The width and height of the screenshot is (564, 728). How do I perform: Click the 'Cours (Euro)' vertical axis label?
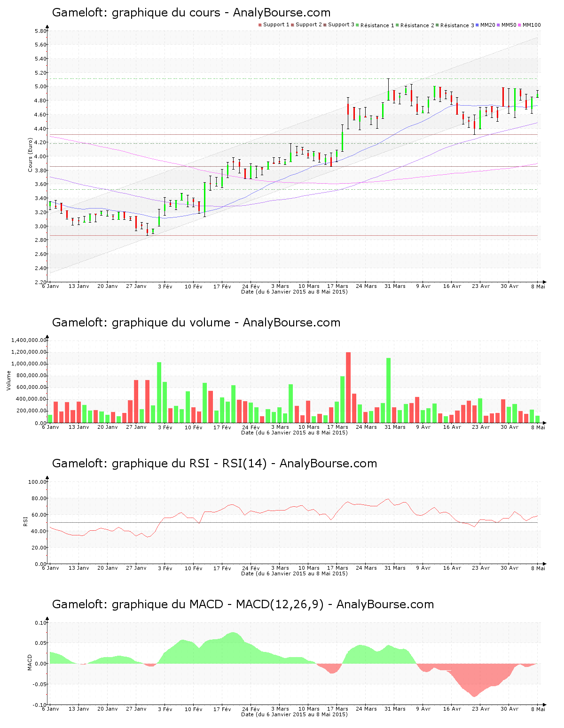pos(30,155)
